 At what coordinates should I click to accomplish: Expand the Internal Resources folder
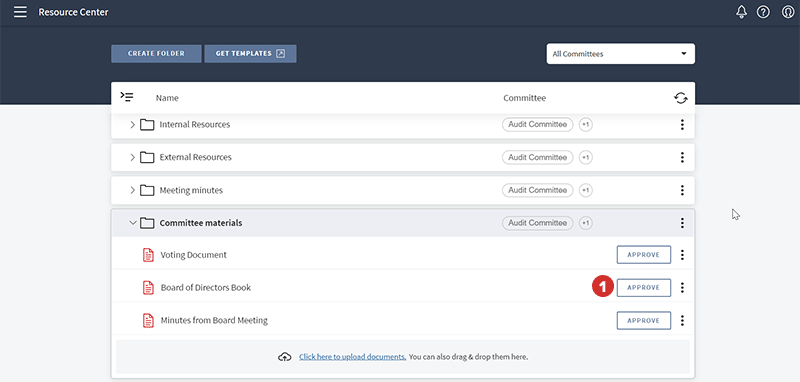132,124
